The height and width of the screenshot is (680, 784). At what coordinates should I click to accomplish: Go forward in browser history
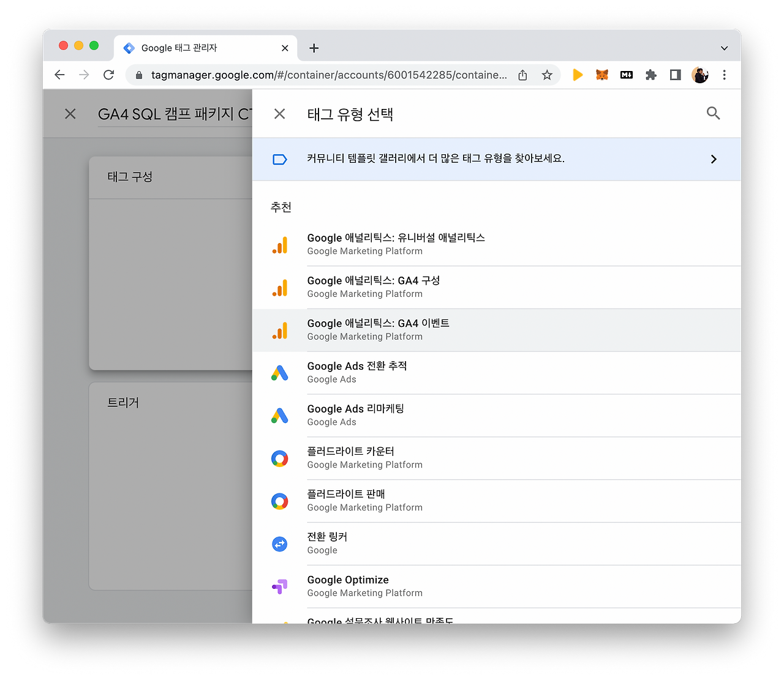tap(84, 75)
